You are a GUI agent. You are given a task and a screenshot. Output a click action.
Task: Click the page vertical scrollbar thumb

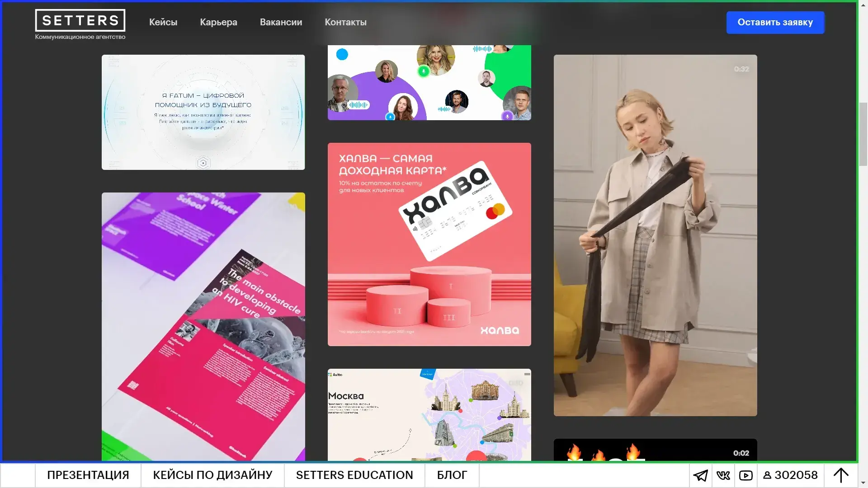863,134
